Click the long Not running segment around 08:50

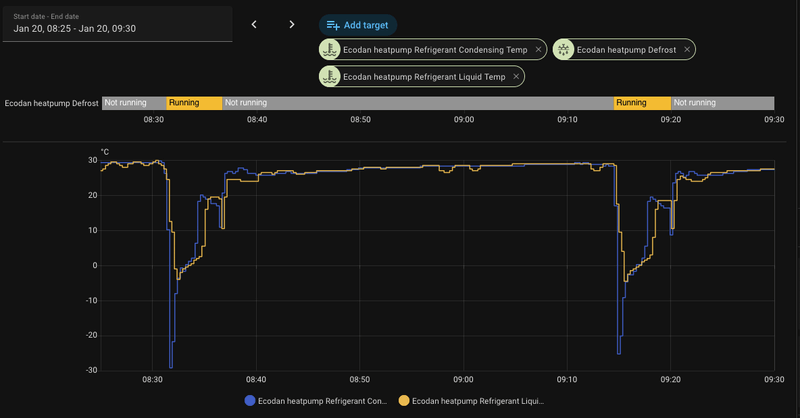click(x=417, y=103)
